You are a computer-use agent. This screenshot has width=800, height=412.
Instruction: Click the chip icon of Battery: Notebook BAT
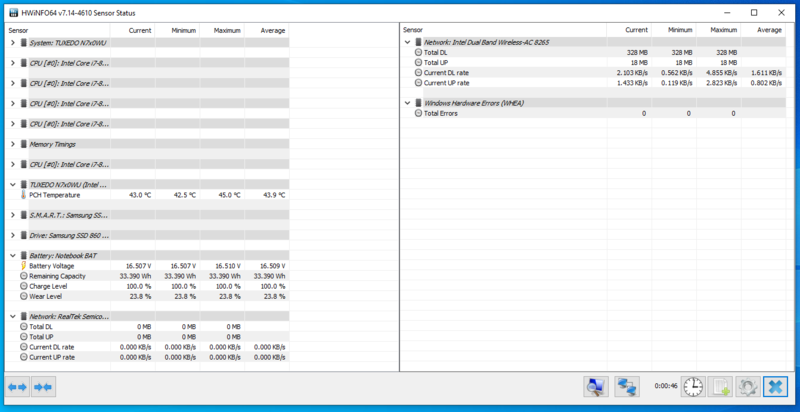(x=23, y=255)
